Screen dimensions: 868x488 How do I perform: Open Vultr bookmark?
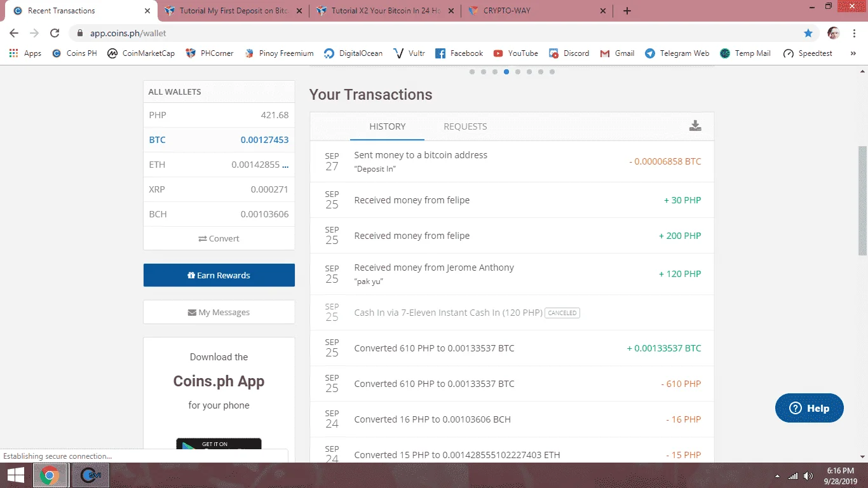[409, 53]
